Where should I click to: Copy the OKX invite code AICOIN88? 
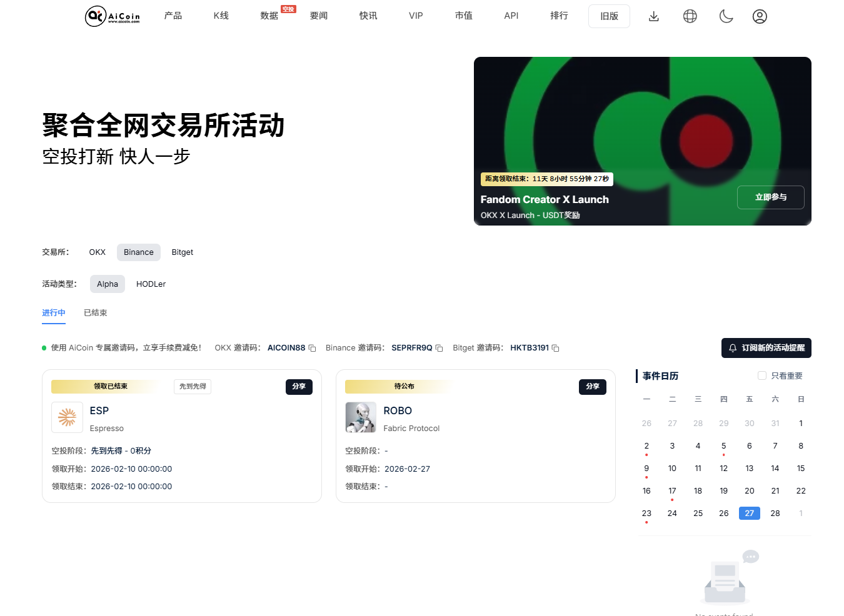point(311,348)
